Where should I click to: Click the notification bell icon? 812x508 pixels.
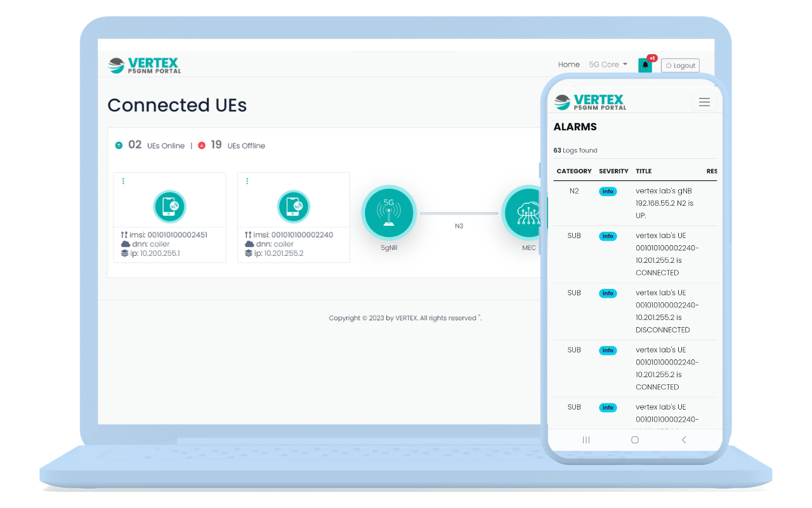pyautogui.click(x=645, y=65)
